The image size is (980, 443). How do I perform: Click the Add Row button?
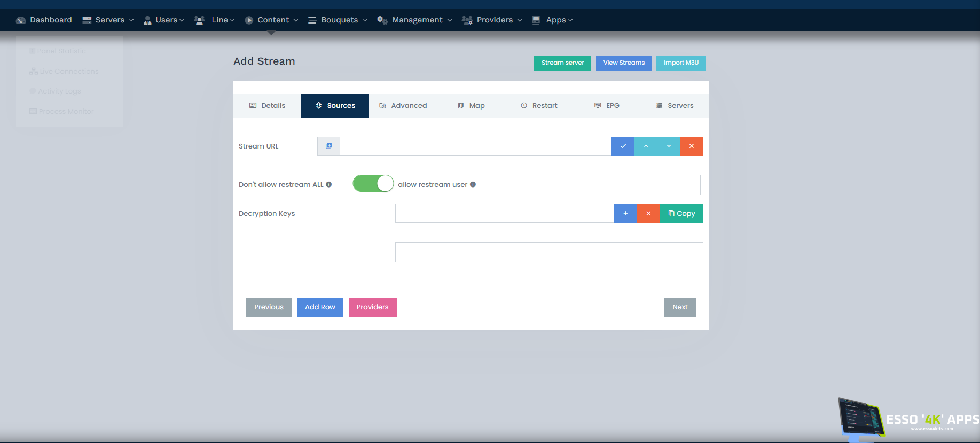click(x=320, y=307)
